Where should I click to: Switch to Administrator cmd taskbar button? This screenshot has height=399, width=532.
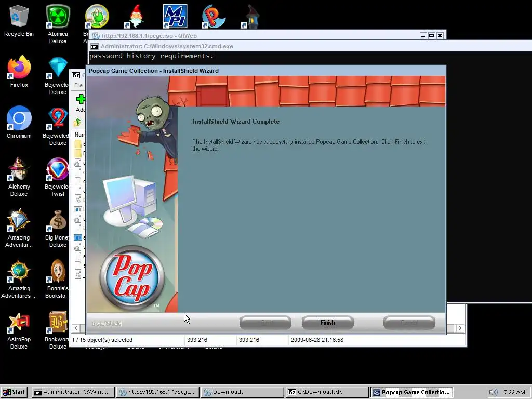click(x=73, y=392)
